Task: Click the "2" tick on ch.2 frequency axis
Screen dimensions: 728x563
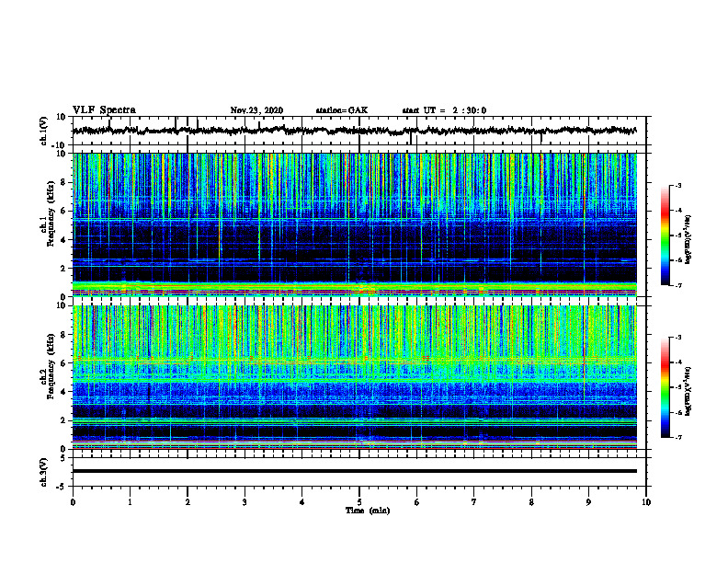Action: [63, 420]
